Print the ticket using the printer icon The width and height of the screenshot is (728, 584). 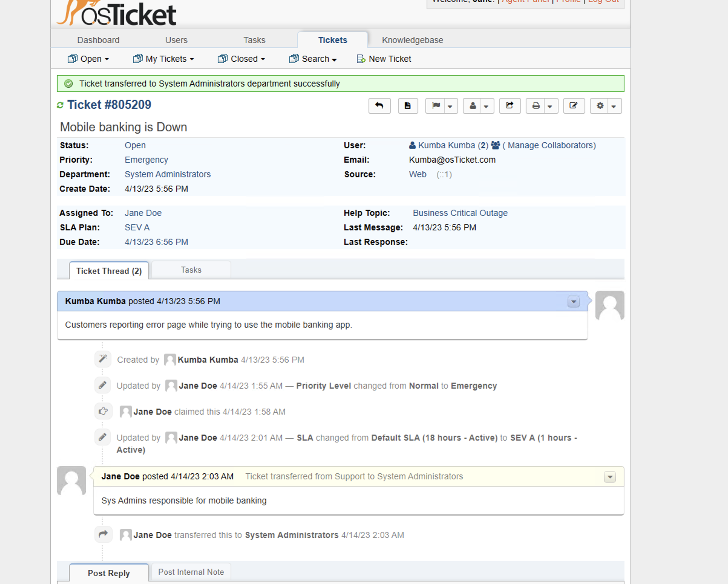536,106
